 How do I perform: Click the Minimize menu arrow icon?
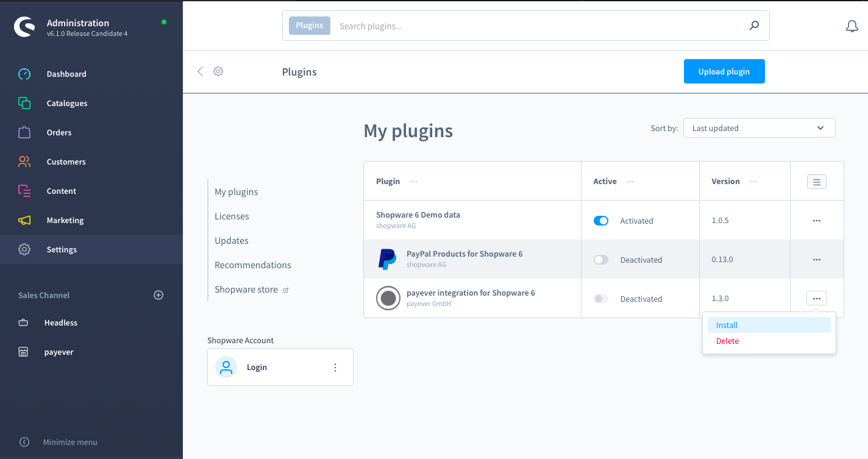pos(24,442)
